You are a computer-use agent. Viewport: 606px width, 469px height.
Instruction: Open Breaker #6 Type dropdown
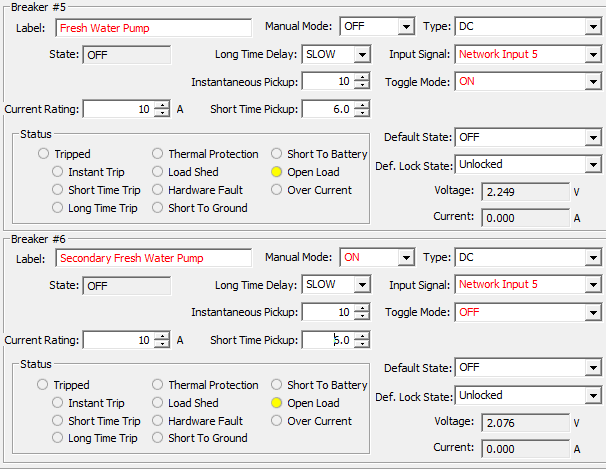[x=592, y=258]
